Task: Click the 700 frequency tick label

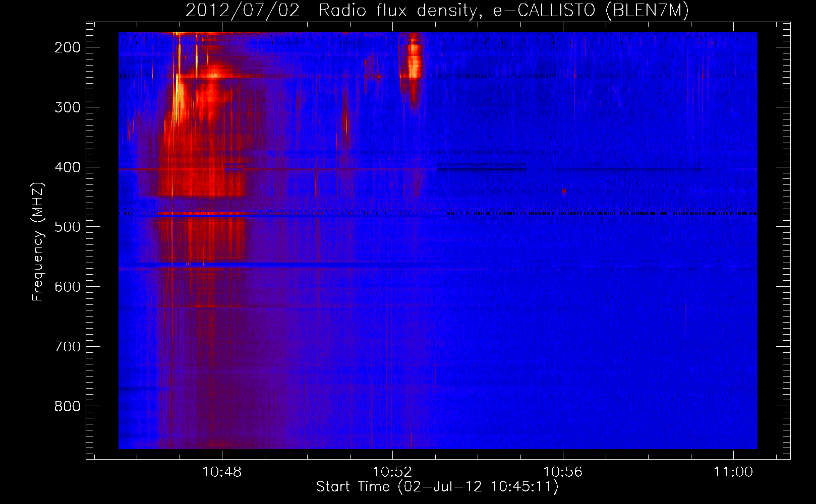Action: [x=68, y=347]
